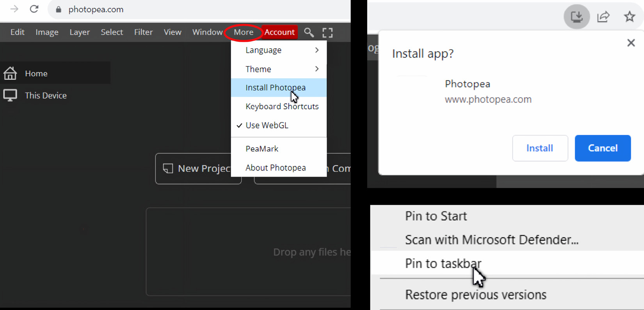Go forward using browser arrow
Viewport: 644px width, 310px height.
[x=14, y=9]
